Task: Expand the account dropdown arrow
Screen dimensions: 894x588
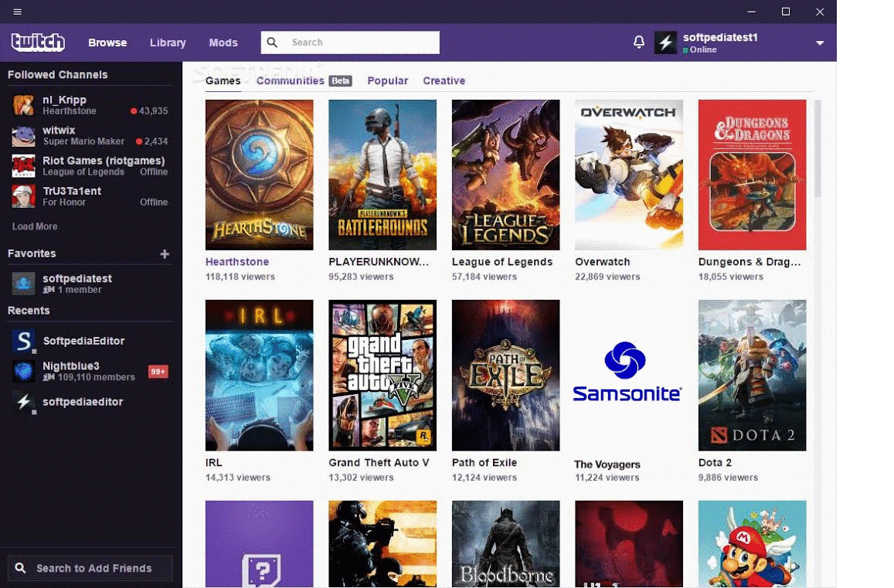Action: tap(819, 42)
